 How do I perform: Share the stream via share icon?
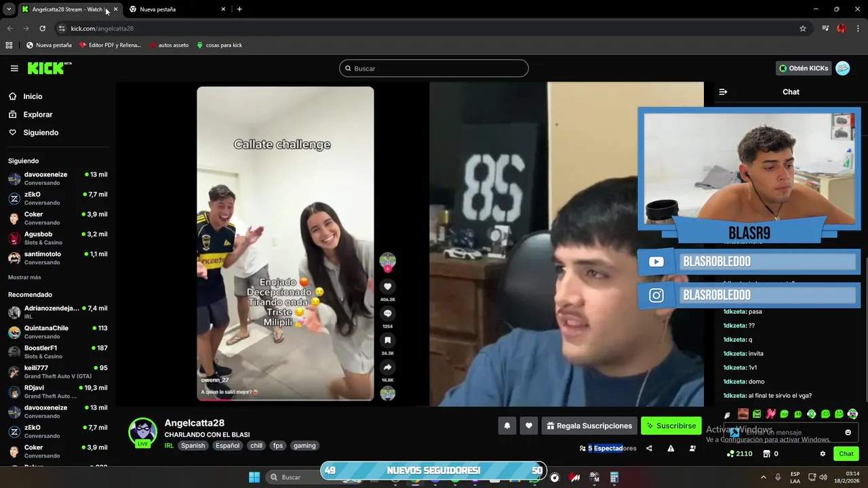click(x=649, y=448)
